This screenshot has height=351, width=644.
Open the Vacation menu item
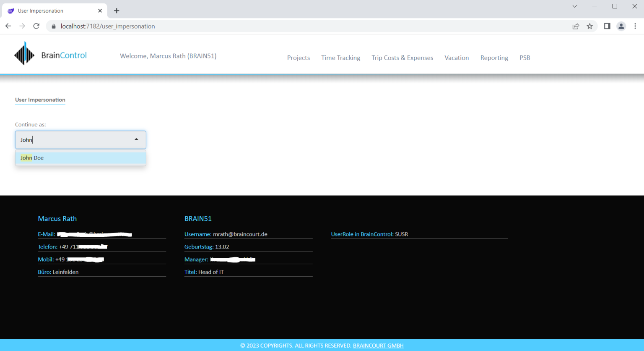pyautogui.click(x=457, y=58)
